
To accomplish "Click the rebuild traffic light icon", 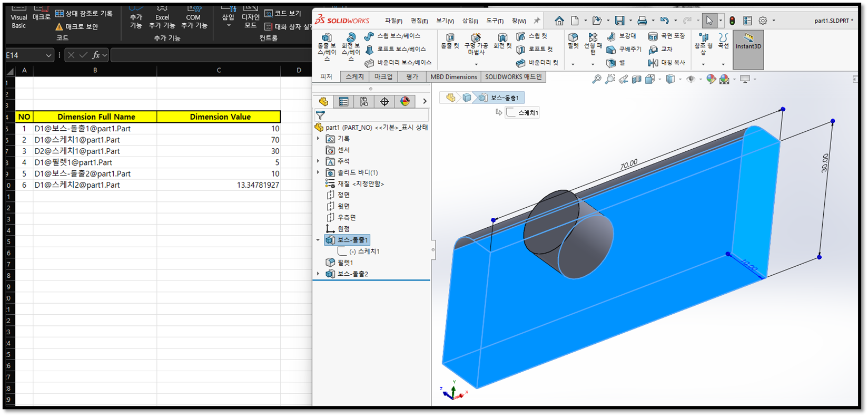I will tap(732, 21).
